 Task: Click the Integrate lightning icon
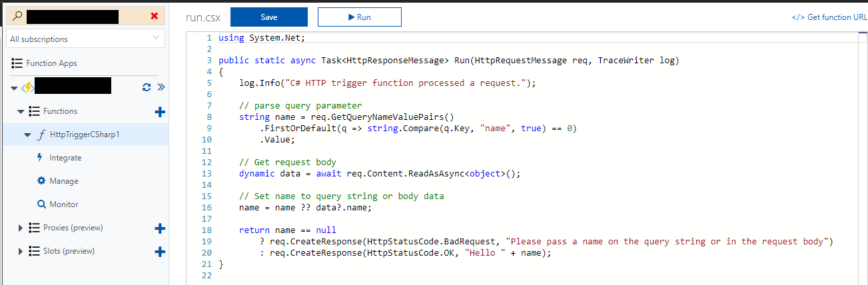point(41,158)
